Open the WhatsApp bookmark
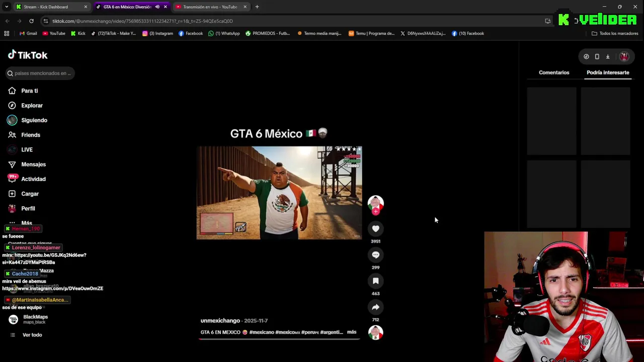644x362 pixels. click(224, 34)
